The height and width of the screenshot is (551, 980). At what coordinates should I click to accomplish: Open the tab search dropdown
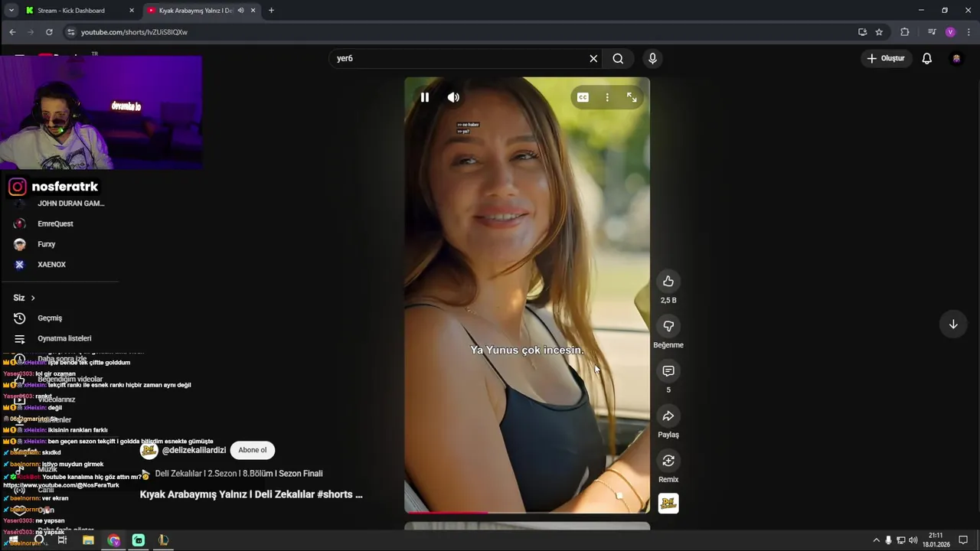pos(11,11)
